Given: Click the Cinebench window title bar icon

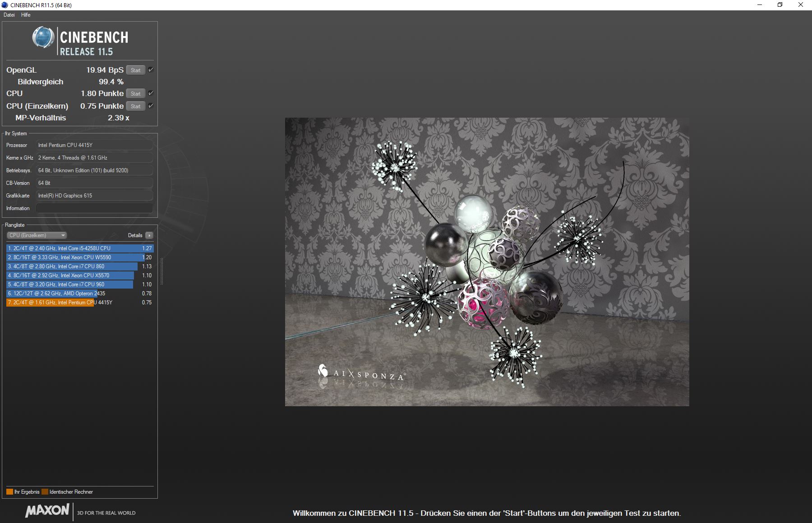Looking at the screenshot, I should (x=5, y=5).
